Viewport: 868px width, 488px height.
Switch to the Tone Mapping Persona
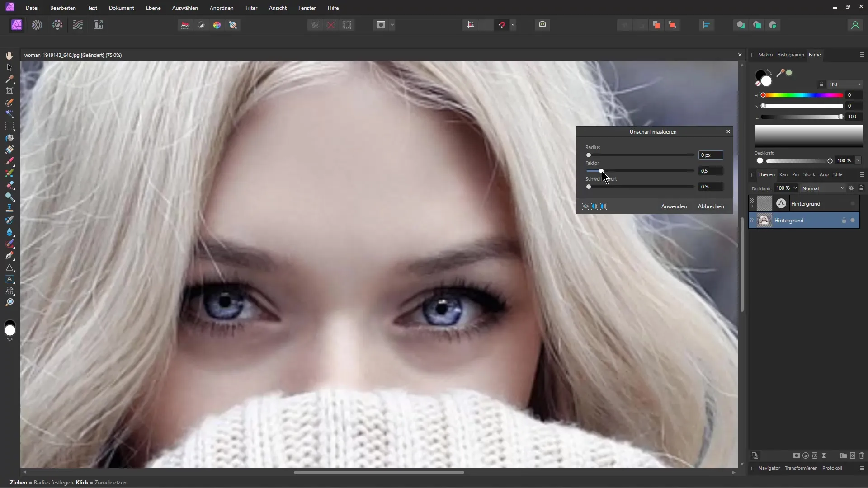78,25
